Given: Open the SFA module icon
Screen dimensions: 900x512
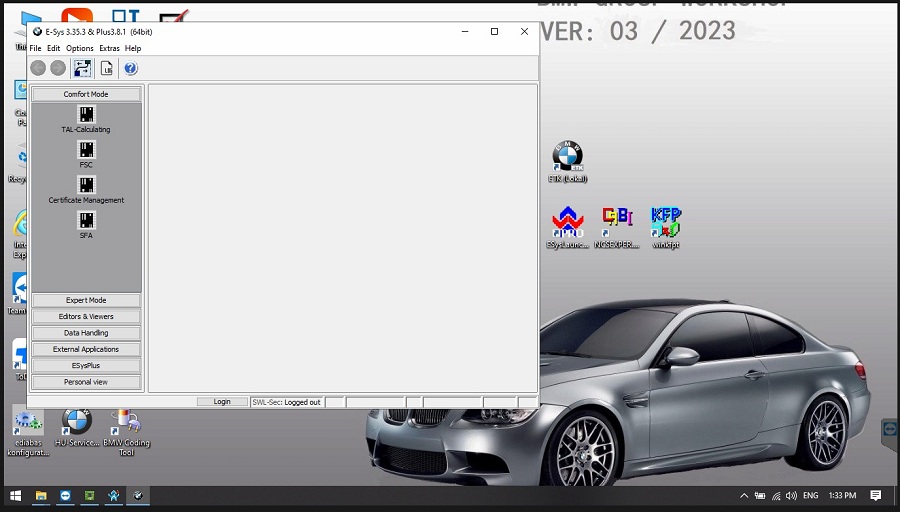Looking at the screenshot, I should [x=86, y=220].
